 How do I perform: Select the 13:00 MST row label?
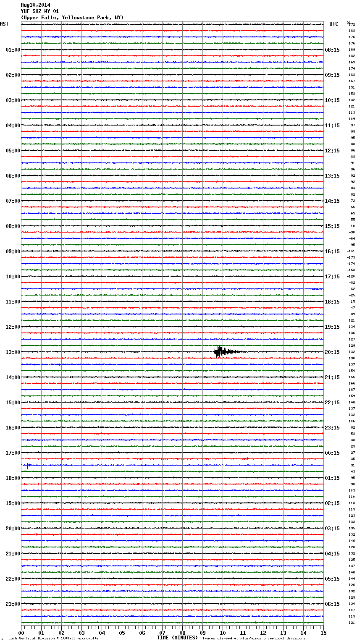click(13, 352)
